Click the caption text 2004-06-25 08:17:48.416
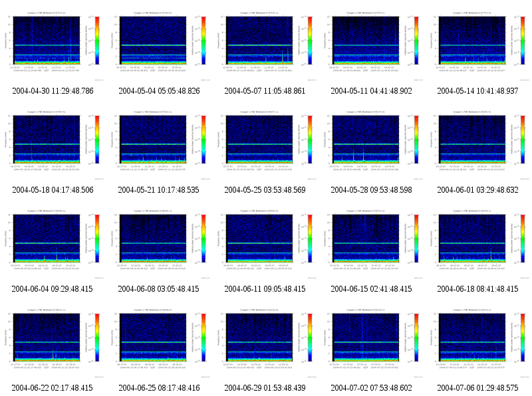This screenshot has height=396, width=532. pos(159,388)
